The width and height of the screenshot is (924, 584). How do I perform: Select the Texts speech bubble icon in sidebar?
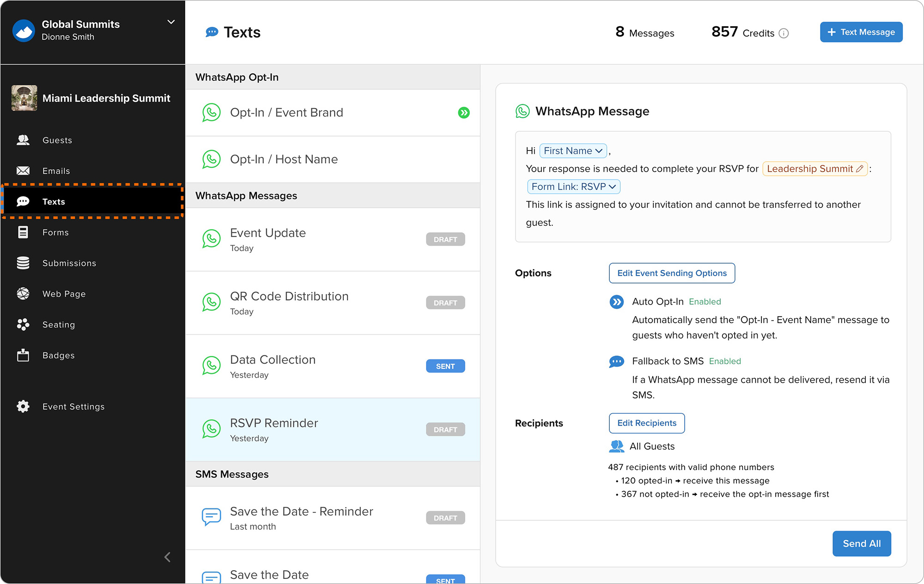click(x=23, y=201)
